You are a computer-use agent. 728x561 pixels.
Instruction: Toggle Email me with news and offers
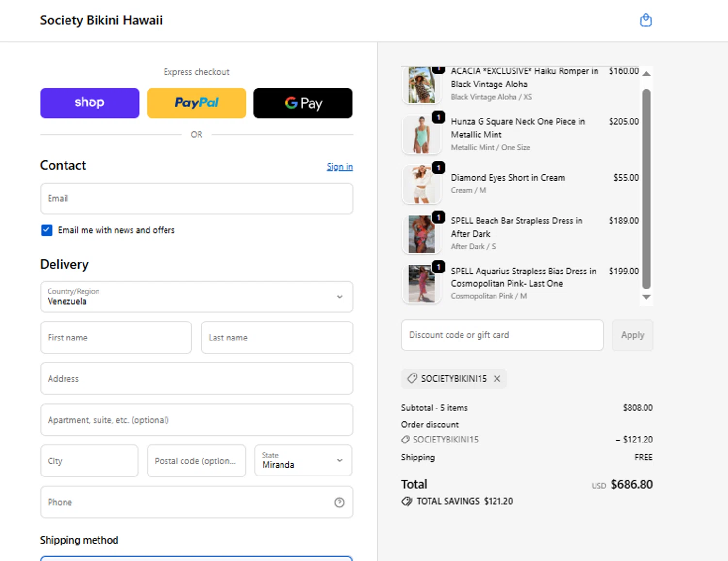(47, 230)
